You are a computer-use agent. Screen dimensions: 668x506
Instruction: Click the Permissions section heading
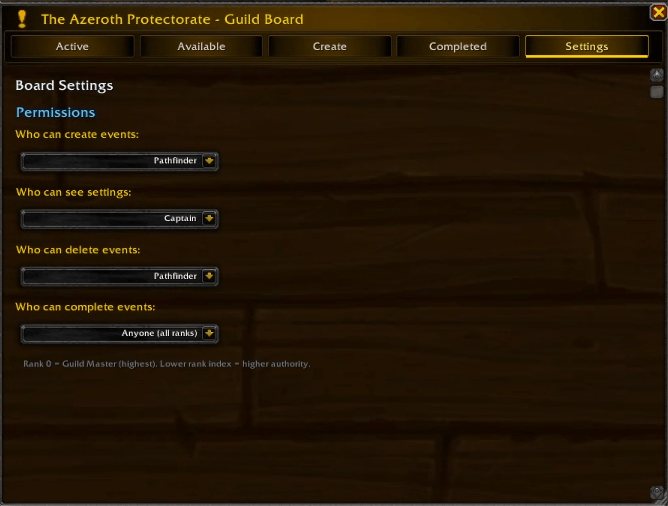click(x=55, y=112)
